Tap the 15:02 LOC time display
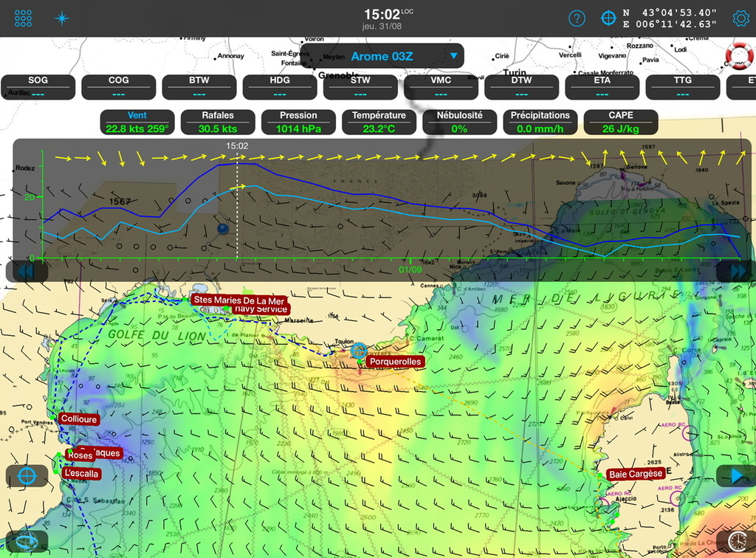The width and height of the screenshot is (756, 558). tap(388, 15)
